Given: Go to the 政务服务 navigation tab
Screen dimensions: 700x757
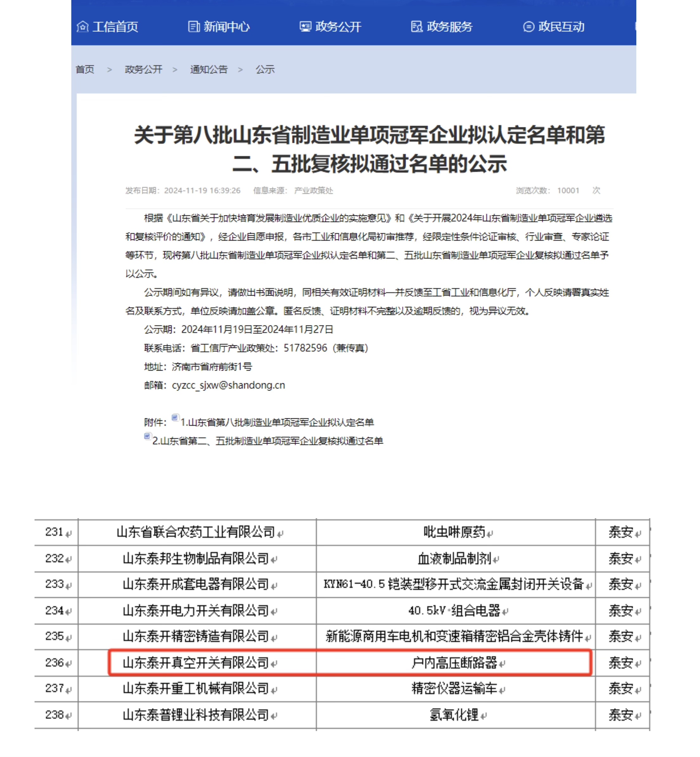Looking at the screenshot, I should click(450, 27).
